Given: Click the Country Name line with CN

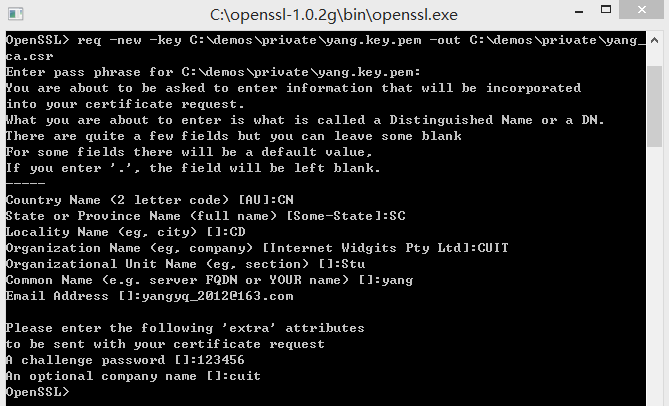Looking at the screenshot, I should (150, 200).
